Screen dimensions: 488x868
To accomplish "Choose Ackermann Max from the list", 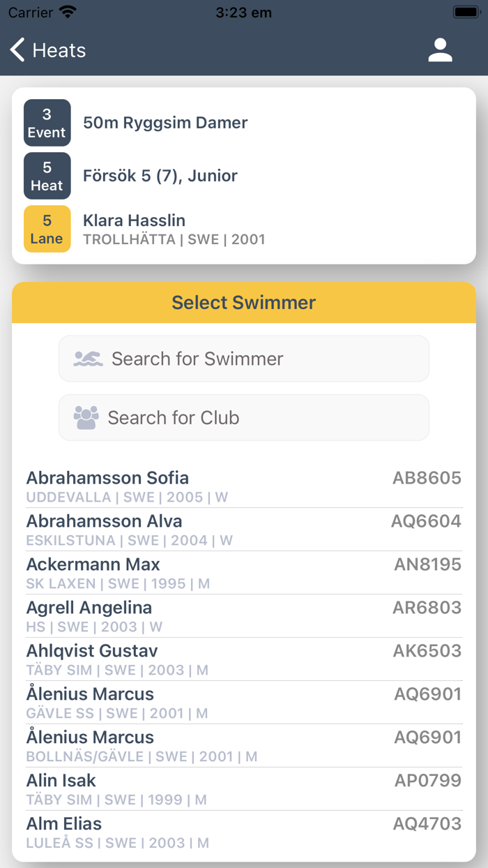I will (244, 573).
